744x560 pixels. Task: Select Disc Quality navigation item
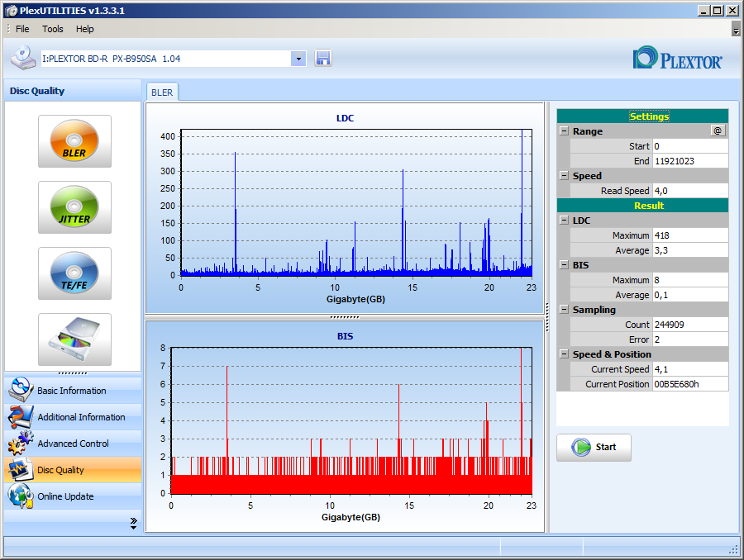point(73,470)
